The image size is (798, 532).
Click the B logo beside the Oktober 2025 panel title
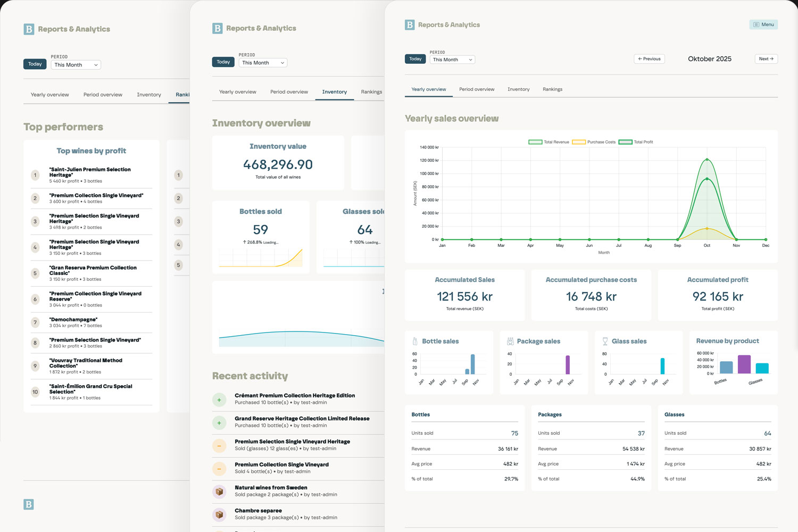(410, 25)
